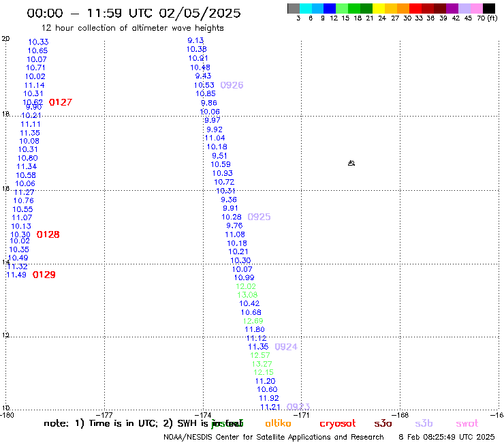Click wave height value 9.13
This screenshot has width=504, height=443.
click(x=195, y=40)
